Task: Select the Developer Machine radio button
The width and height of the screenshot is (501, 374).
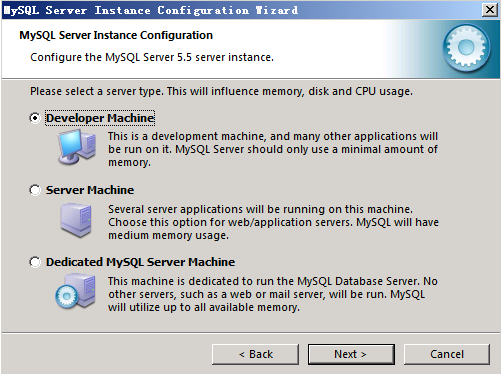Action: pyautogui.click(x=35, y=118)
